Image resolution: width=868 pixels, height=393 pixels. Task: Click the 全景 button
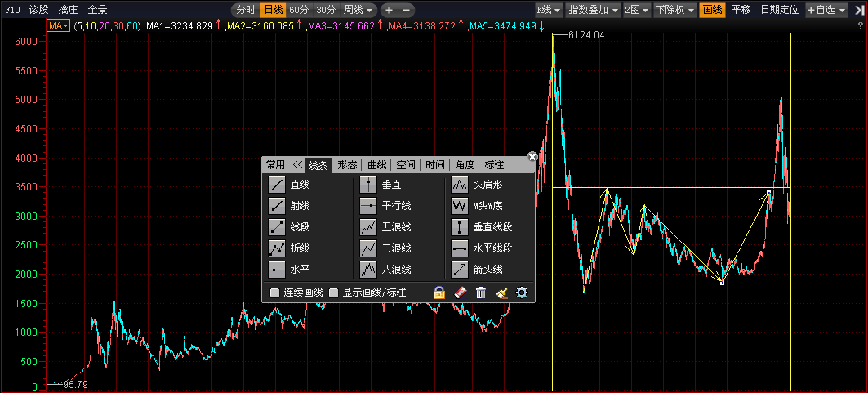[97, 10]
